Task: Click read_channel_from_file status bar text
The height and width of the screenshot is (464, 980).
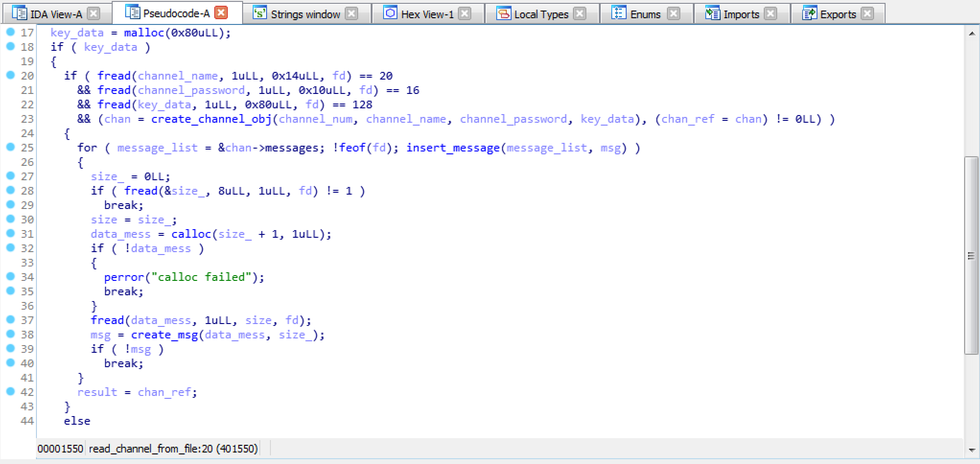Action: point(173,449)
